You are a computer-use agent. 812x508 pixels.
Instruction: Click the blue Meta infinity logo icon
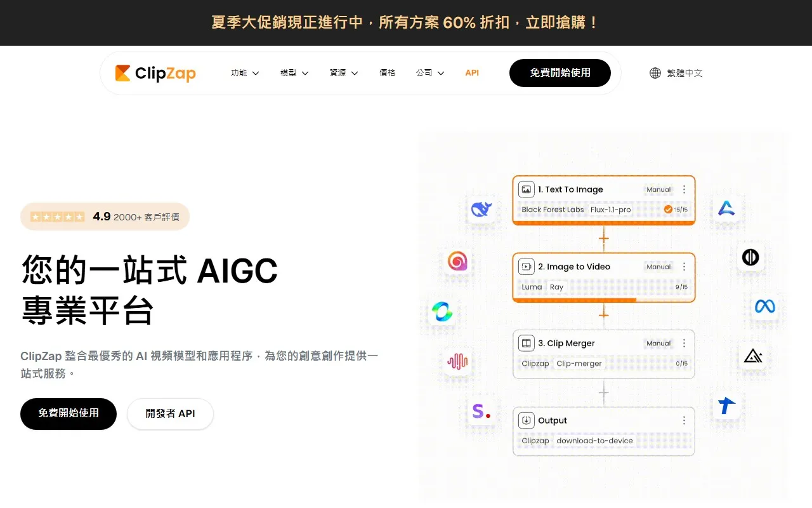[764, 306]
